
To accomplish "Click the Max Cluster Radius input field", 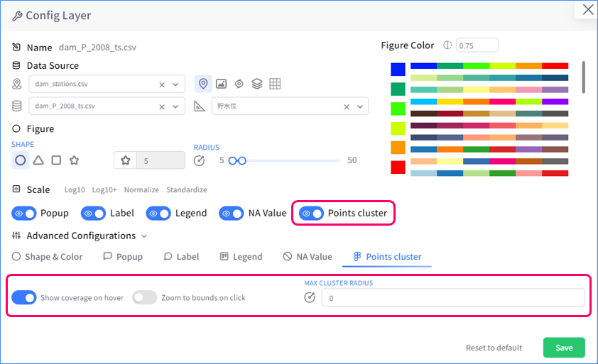I will [x=453, y=298].
